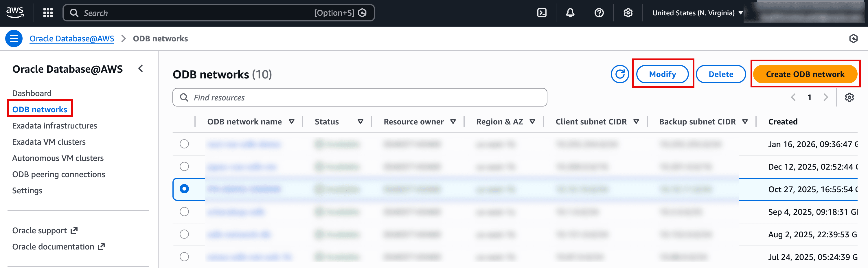Image resolution: width=868 pixels, height=268 pixels.
Task: Click the Delete button
Action: coord(721,74)
